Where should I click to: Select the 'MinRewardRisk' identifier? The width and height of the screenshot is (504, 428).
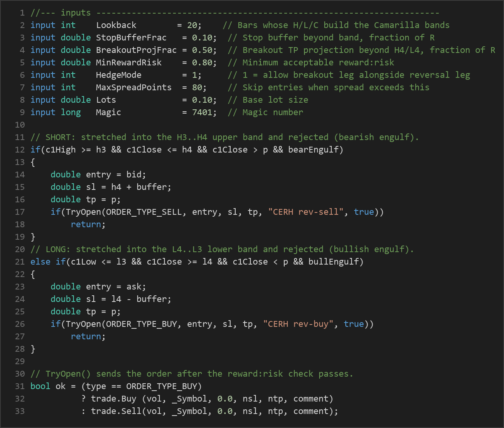129,63
